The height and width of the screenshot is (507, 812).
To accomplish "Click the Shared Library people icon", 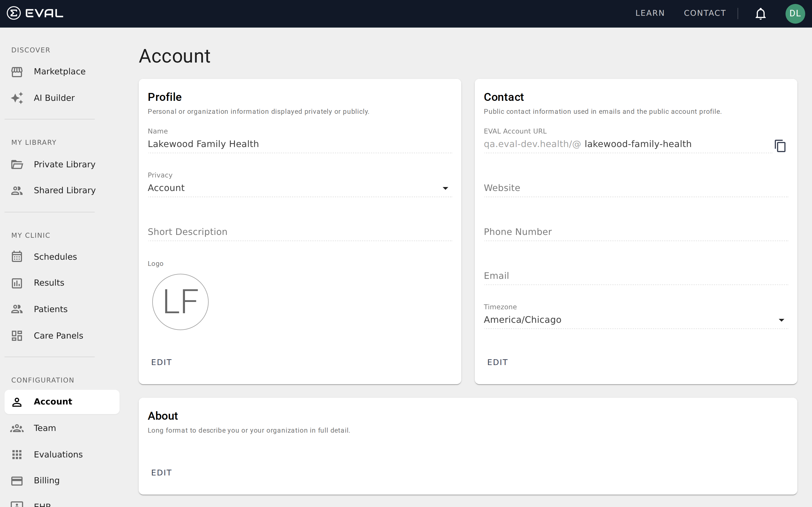I will coord(17,190).
